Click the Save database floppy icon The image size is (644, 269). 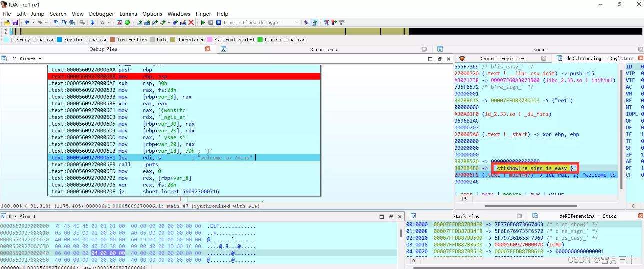tap(15, 23)
